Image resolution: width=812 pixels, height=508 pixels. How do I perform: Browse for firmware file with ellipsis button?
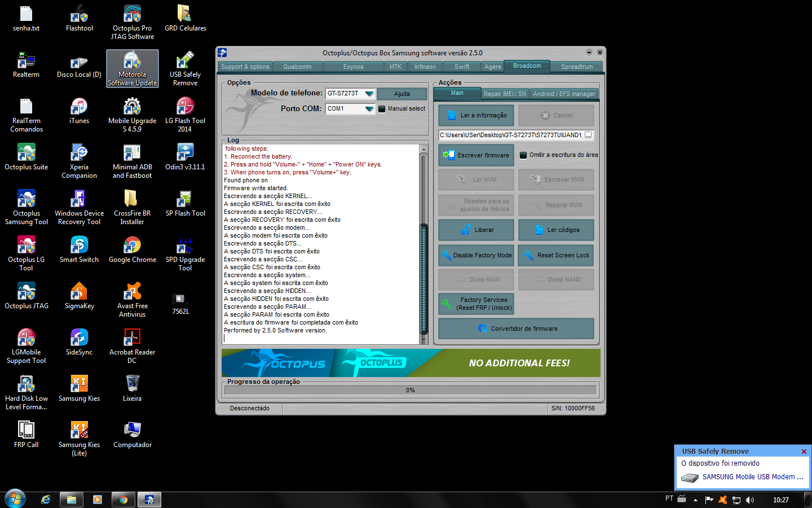coord(588,135)
